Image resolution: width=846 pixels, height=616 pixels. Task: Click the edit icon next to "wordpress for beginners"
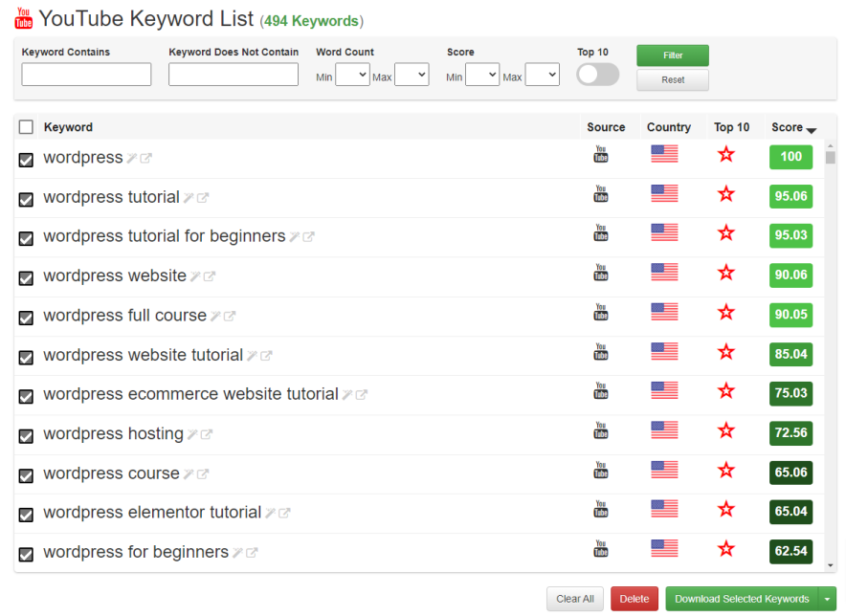tap(235, 552)
